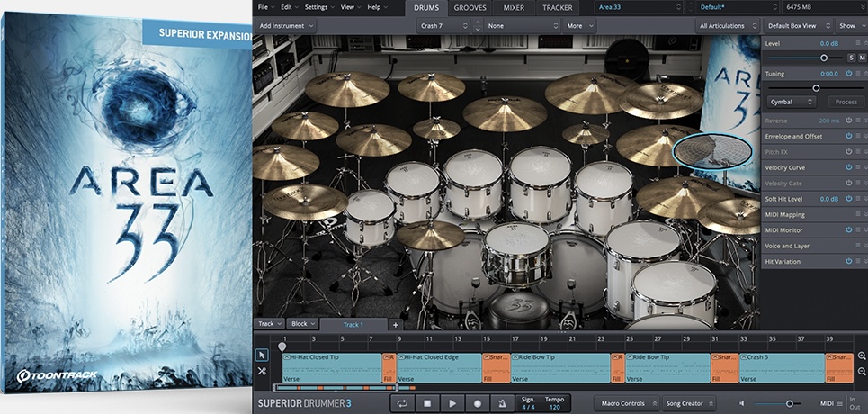Zoom in the song track timeline
The width and height of the screenshot is (868, 414).
pyautogui.click(x=862, y=355)
